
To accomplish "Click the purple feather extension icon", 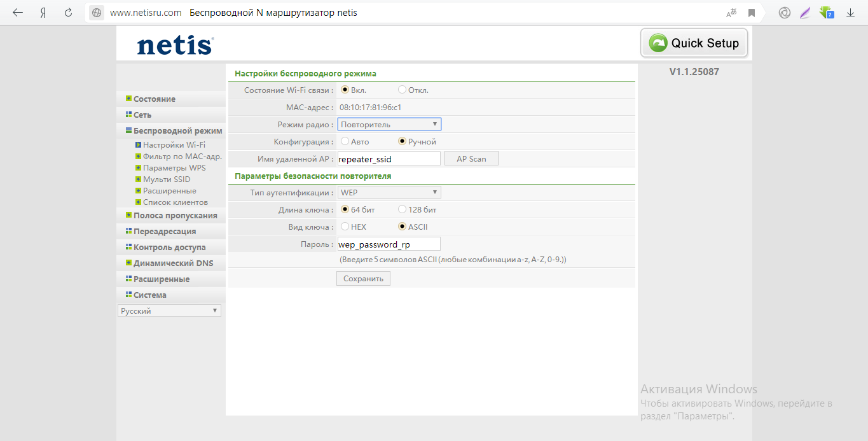I will click(x=805, y=13).
